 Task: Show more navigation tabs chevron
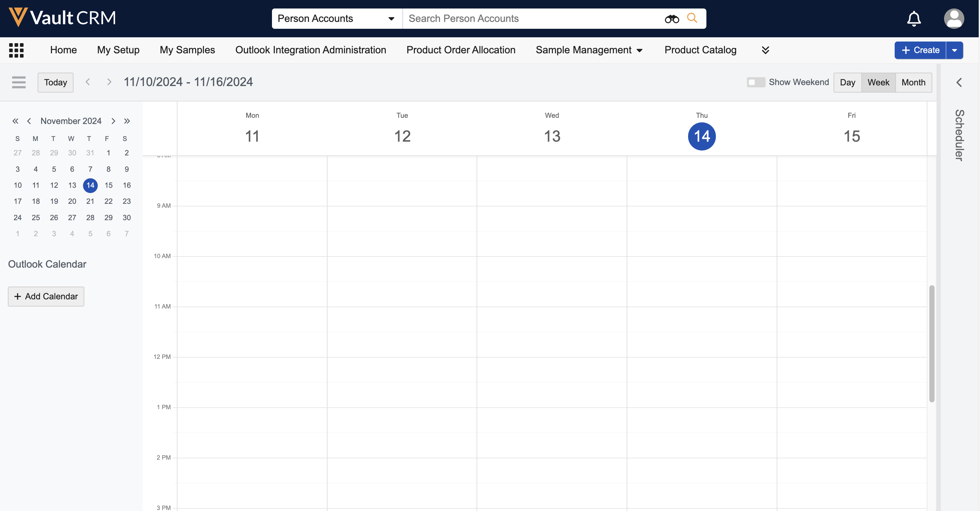(x=766, y=50)
